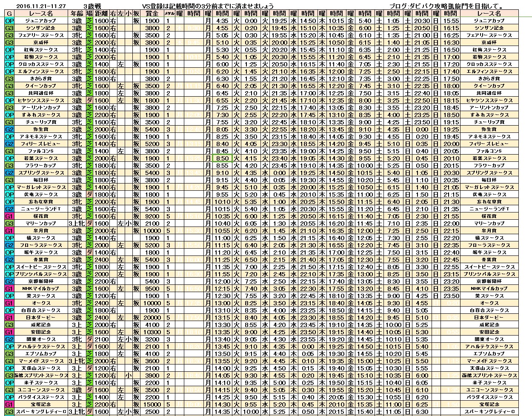
Task: Click time 20:10 in 宝塚記念 row
Action: pyautogui.click(x=336, y=405)
